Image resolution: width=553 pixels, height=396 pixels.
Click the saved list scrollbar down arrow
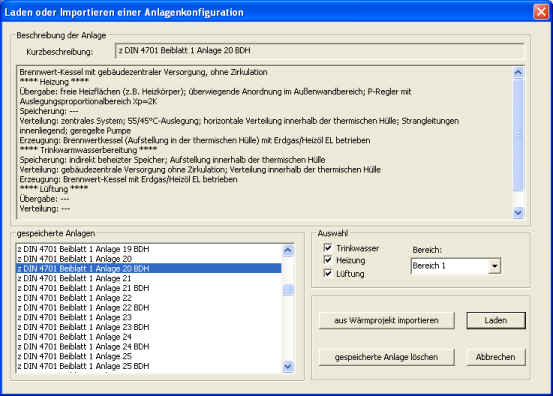(288, 366)
